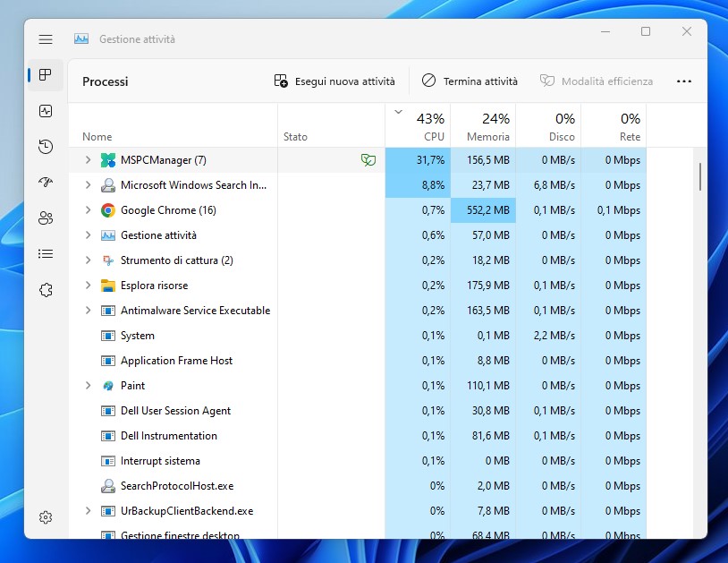Select the System process row
This screenshot has width=728, height=563.
pos(358,336)
